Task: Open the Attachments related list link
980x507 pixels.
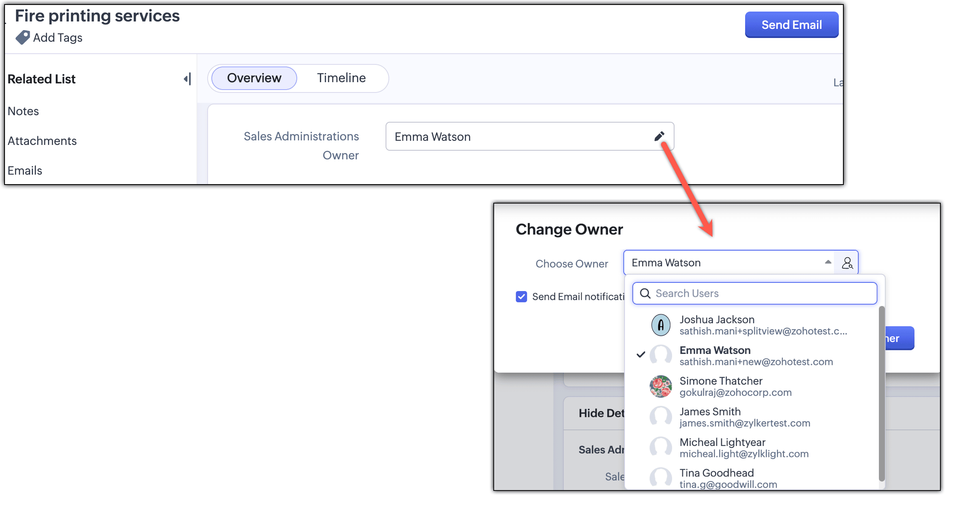Action: 42,141
